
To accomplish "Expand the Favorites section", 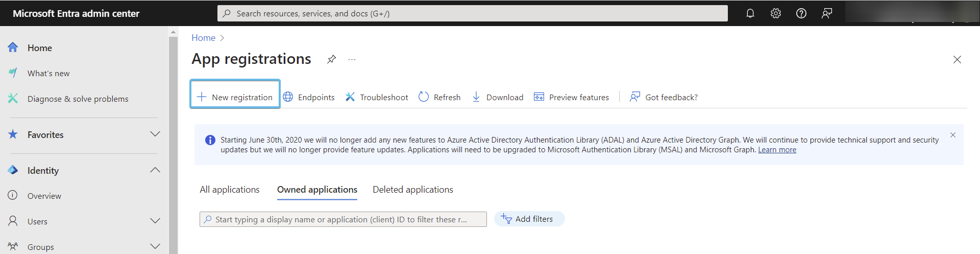I will 155,134.
